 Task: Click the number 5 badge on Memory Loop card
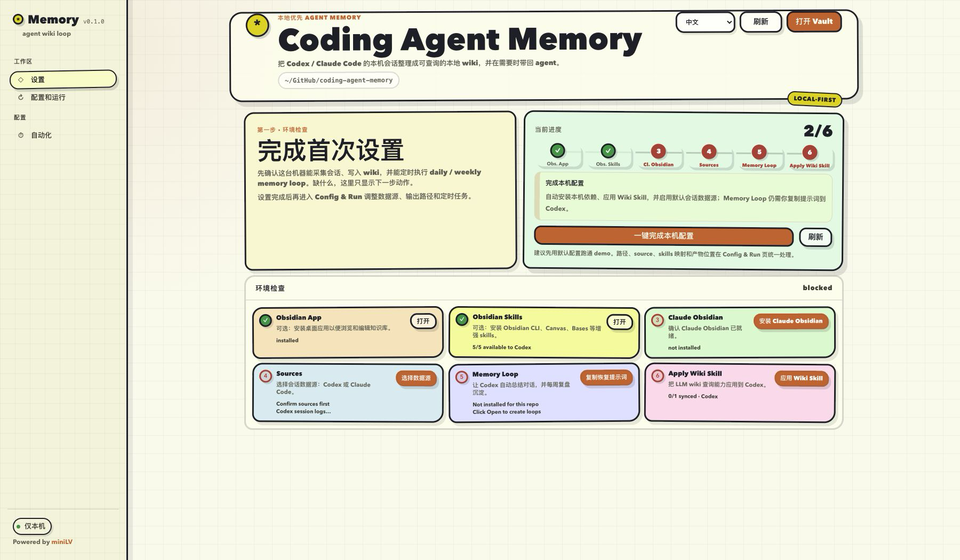[462, 377]
